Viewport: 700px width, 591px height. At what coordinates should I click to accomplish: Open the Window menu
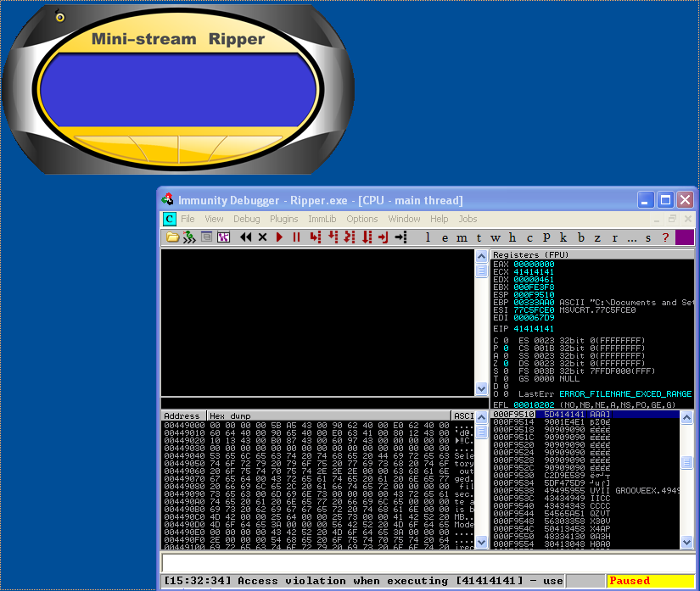coord(405,219)
